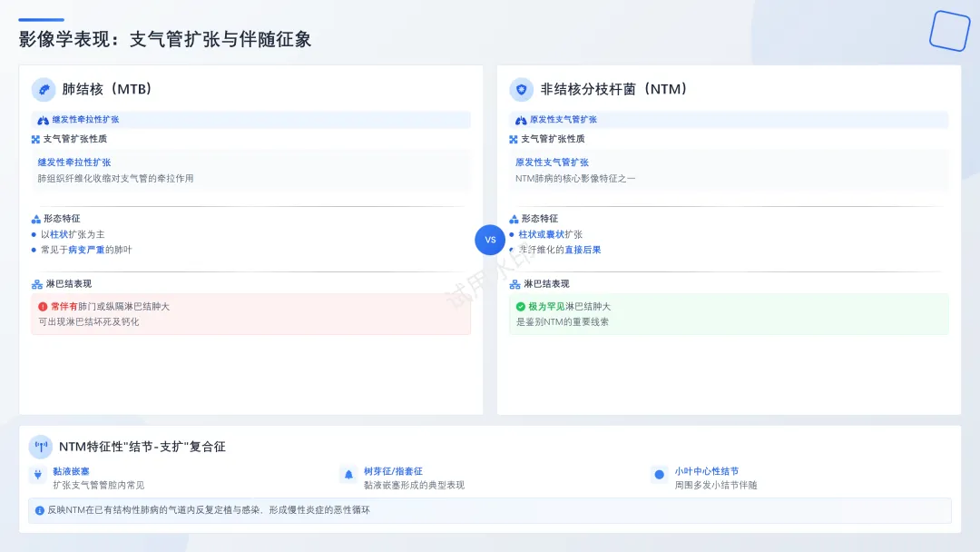Click the 支气管扩张性质 label in NTM card
Screen dimensions: 980x552
554,139
